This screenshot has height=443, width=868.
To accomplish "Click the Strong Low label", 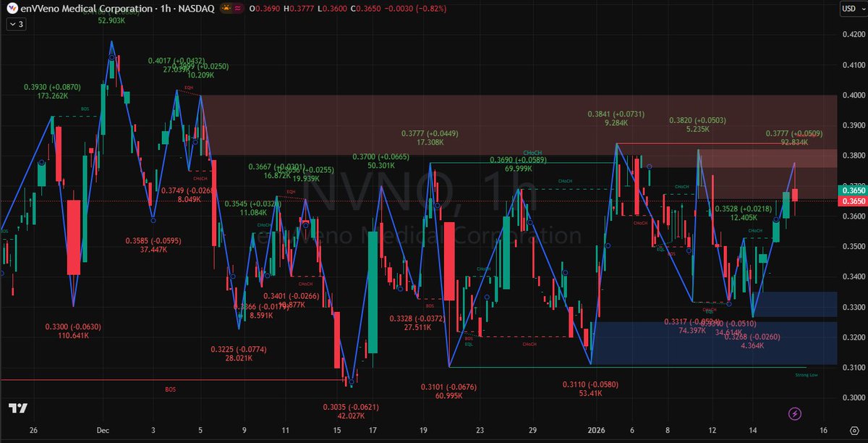I will (807, 374).
